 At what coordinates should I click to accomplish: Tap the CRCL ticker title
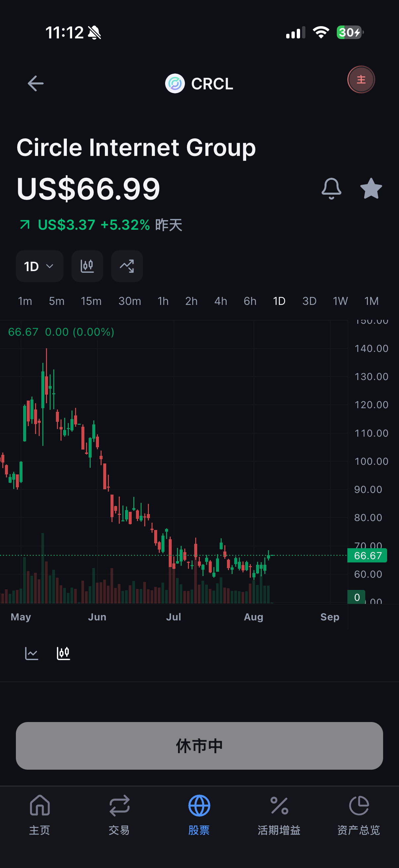click(212, 83)
